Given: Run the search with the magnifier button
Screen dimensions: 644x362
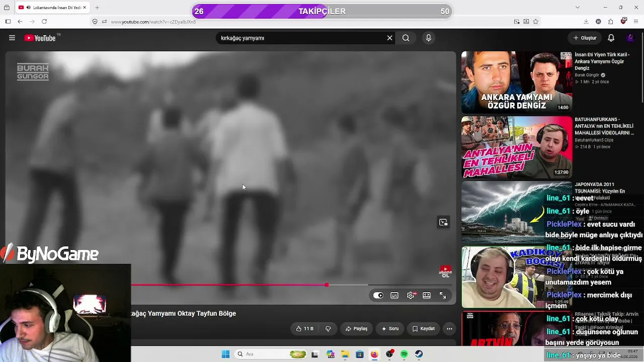Looking at the screenshot, I should tap(406, 38).
